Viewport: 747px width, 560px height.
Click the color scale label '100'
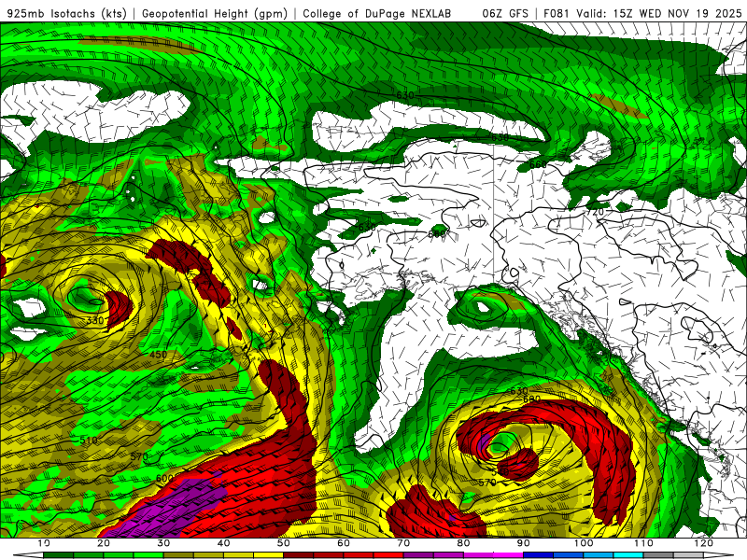click(583, 543)
